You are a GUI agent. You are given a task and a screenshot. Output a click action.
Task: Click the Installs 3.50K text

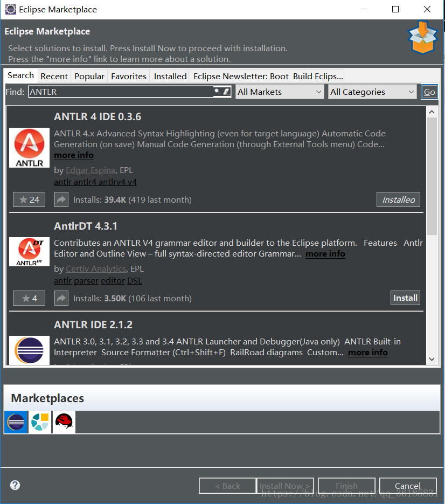click(133, 298)
